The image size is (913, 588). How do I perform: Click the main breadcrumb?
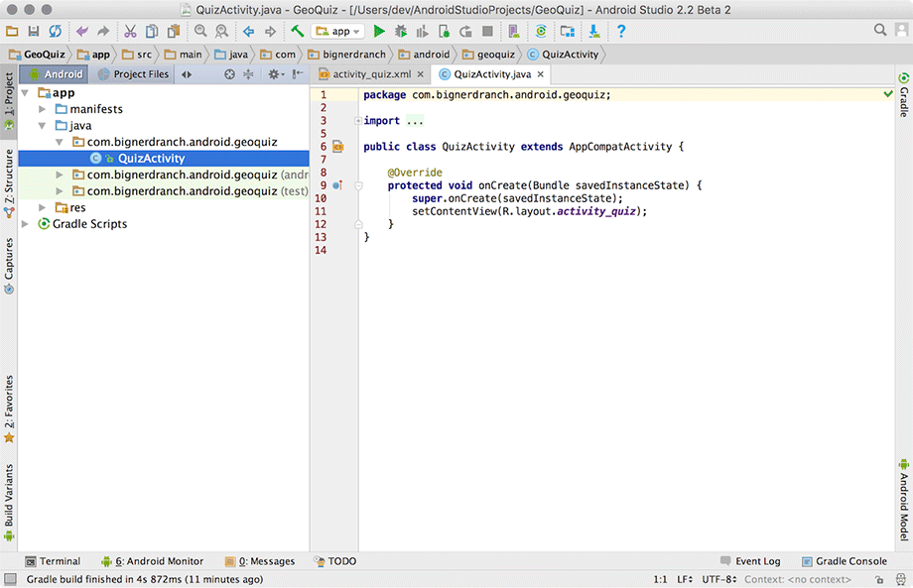pos(184,55)
